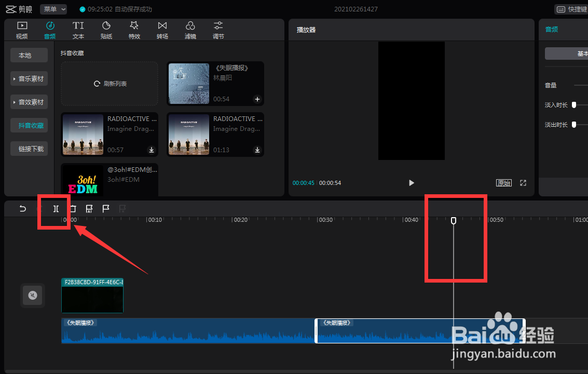Select the 《失眠播报》 album thumbnail
The width and height of the screenshot is (588, 374).
click(188, 83)
